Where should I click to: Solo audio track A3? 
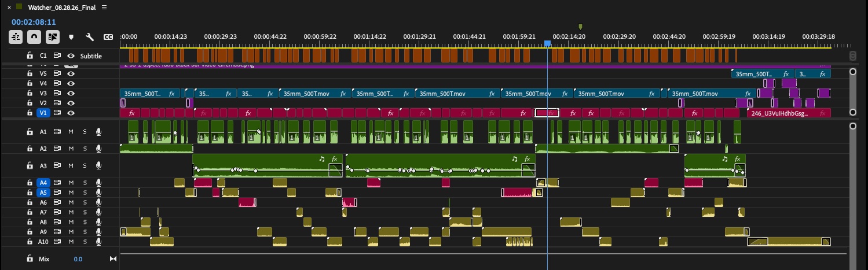coord(85,166)
